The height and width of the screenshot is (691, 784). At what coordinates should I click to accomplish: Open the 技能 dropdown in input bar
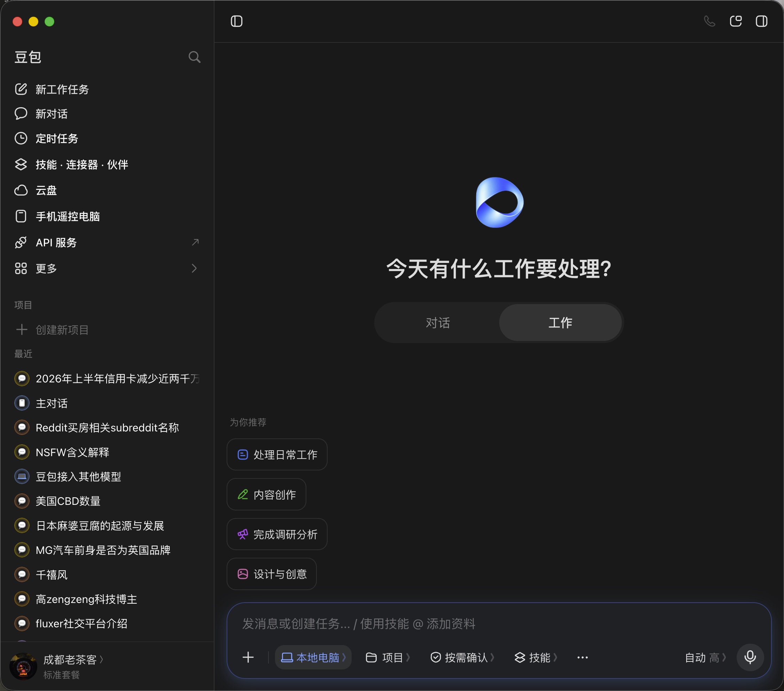[536, 657]
